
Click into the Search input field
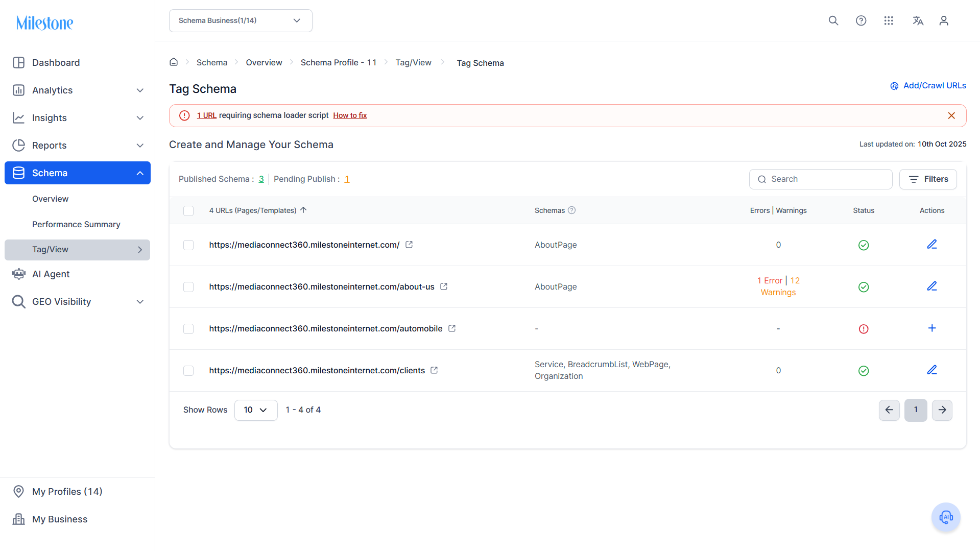click(821, 179)
